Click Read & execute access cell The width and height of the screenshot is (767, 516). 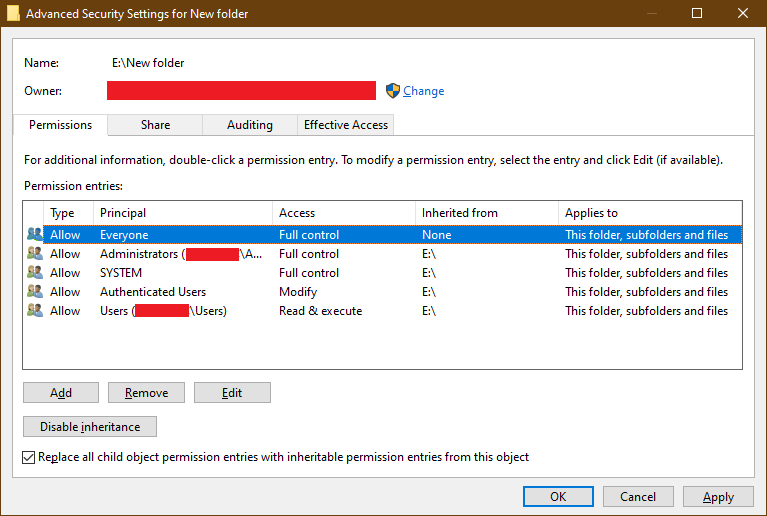point(320,311)
